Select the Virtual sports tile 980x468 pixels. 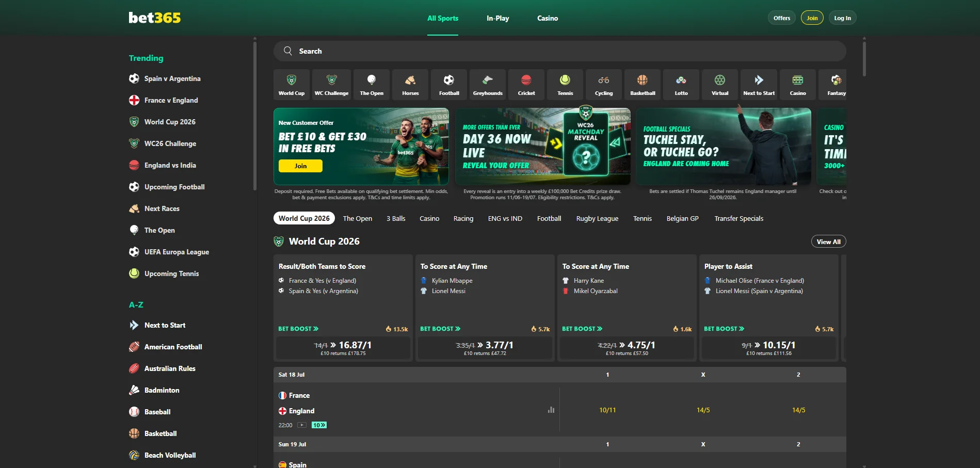click(720, 84)
